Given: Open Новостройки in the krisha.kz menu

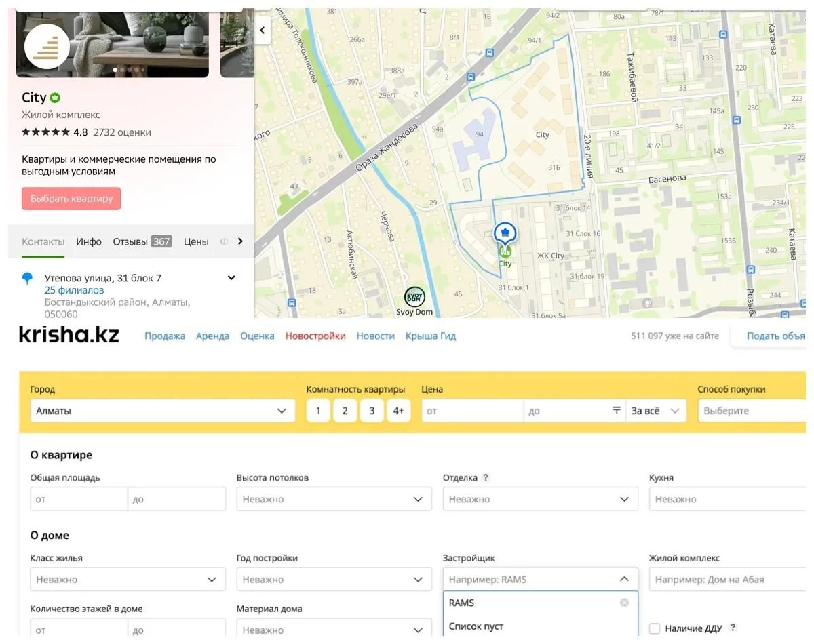Looking at the screenshot, I should [315, 336].
